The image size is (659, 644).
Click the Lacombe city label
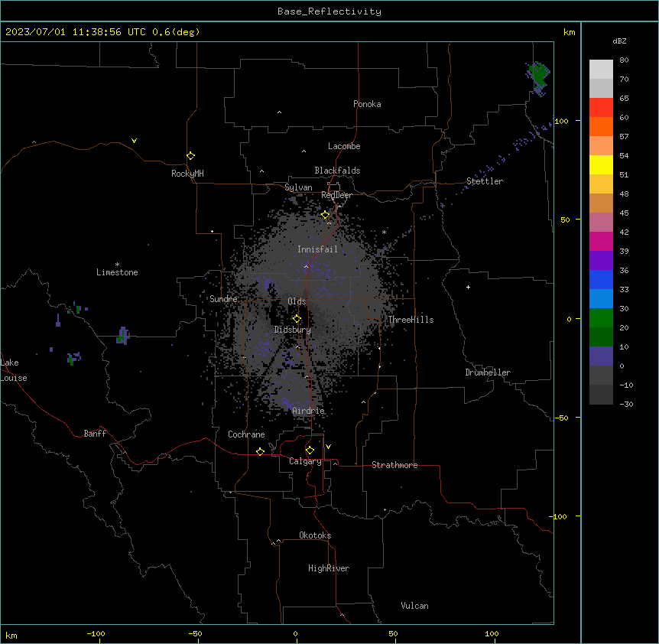pos(344,146)
